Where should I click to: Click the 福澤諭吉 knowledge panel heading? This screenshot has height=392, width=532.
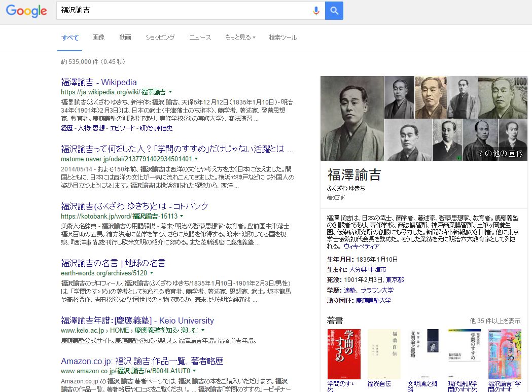coord(354,175)
